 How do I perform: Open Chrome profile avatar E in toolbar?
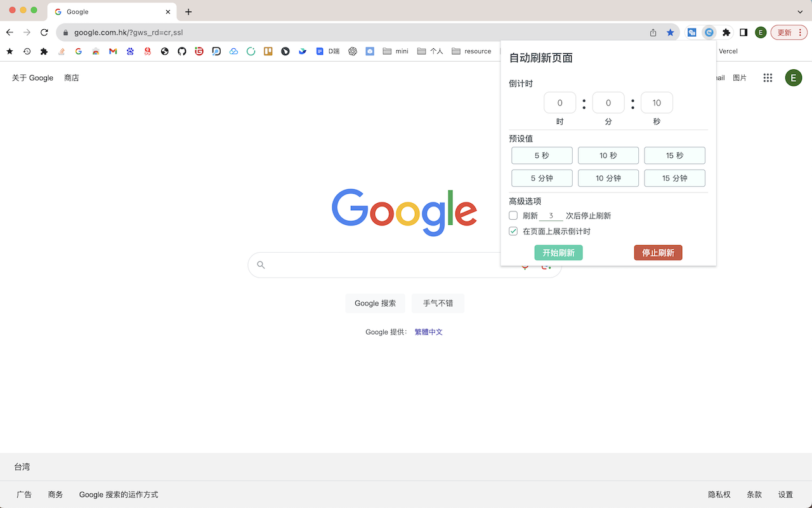coord(761,32)
